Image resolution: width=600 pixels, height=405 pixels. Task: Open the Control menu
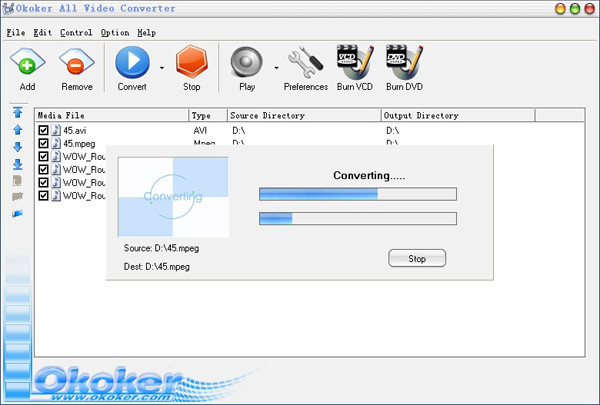tap(76, 33)
